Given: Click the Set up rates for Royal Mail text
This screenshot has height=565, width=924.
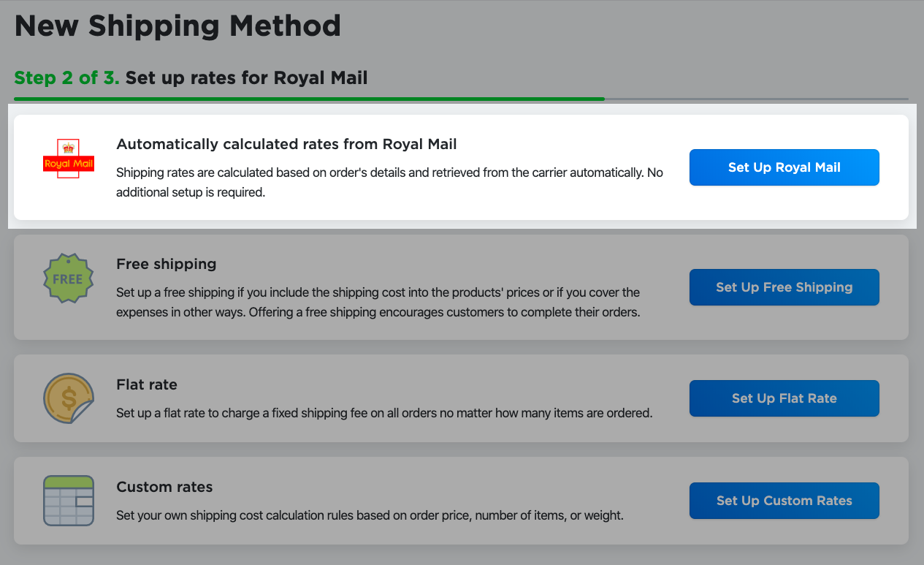Looking at the screenshot, I should tap(246, 77).
